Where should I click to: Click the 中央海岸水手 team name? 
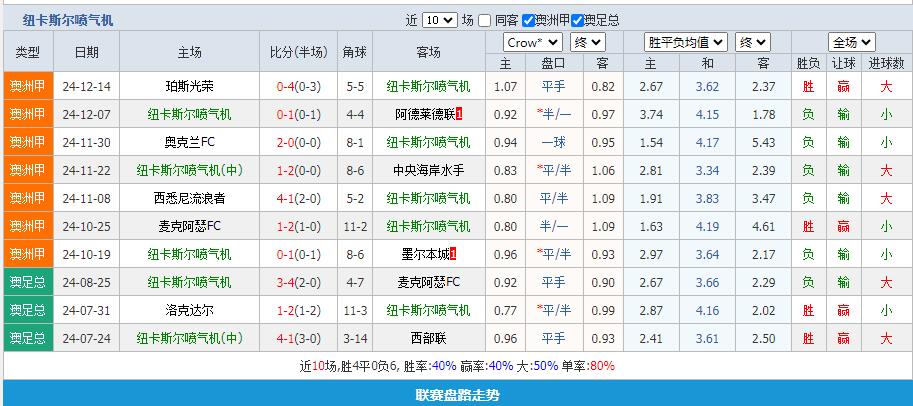point(427,171)
